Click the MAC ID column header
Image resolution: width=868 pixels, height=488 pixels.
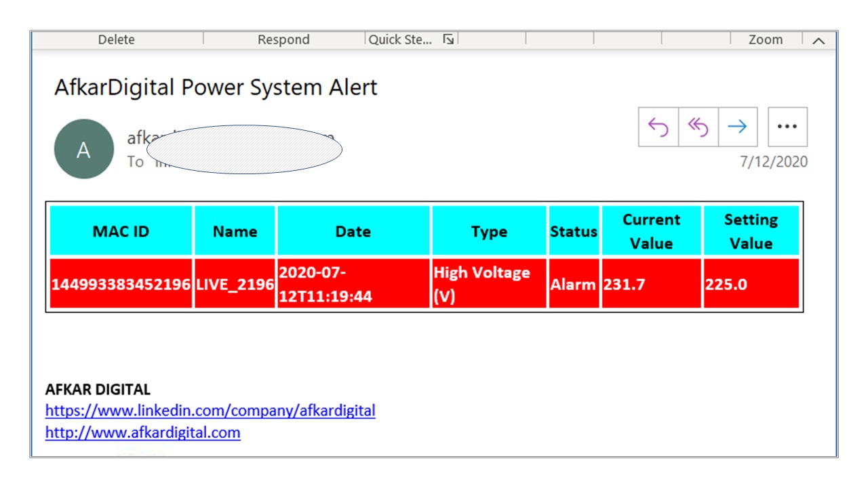tap(121, 231)
